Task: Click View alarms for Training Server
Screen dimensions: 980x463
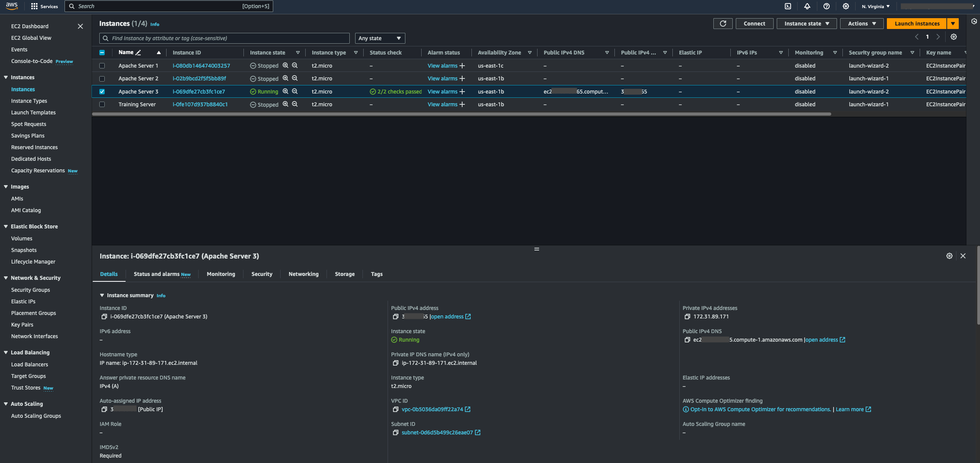Action: tap(442, 104)
